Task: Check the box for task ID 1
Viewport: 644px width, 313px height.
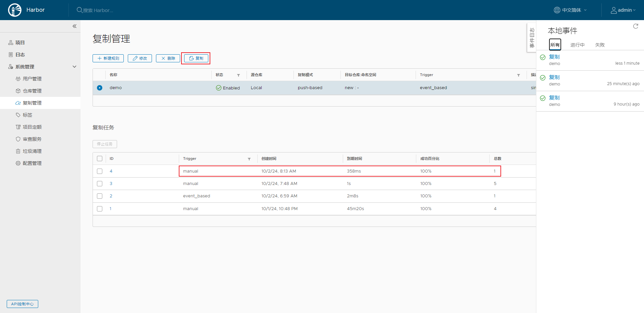Action: tap(100, 209)
